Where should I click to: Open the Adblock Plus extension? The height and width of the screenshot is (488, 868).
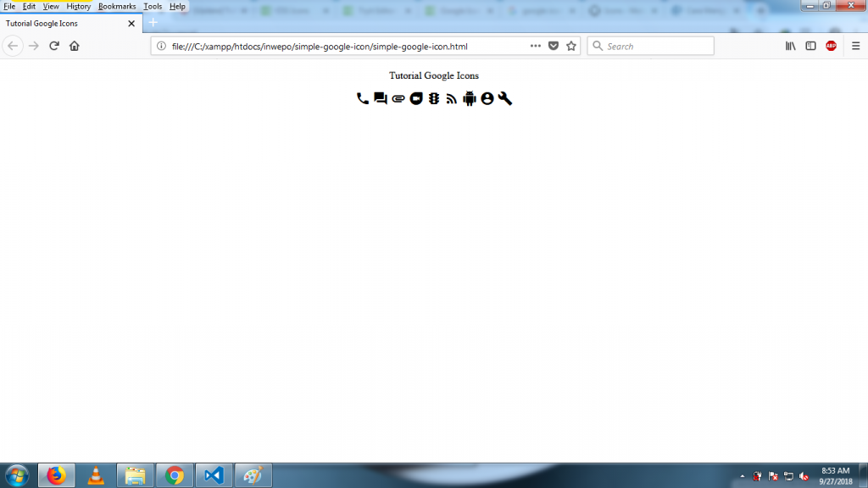831,46
